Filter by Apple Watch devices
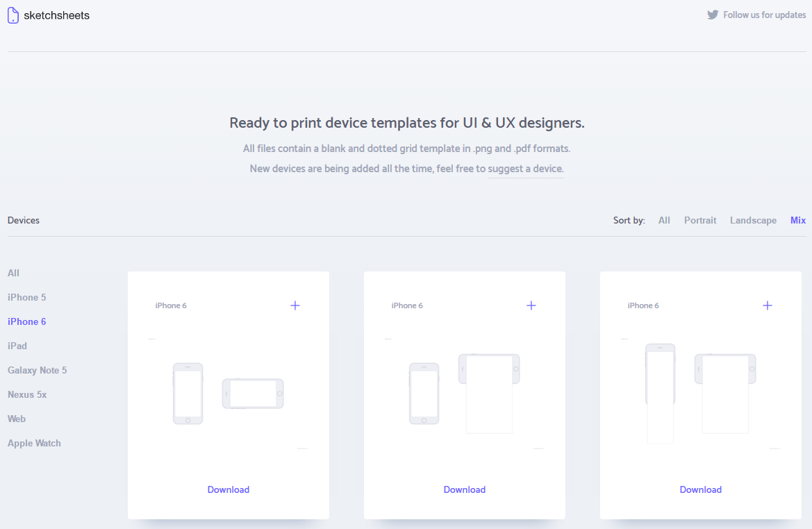This screenshot has height=529, width=812. [34, 443]
